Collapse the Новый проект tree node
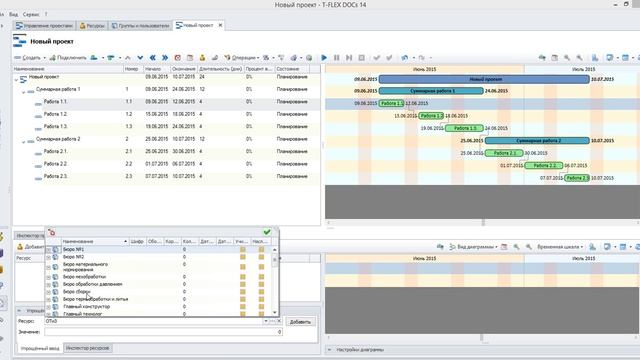640x360 pixels. pyautogui.click(x=16, y=80)
